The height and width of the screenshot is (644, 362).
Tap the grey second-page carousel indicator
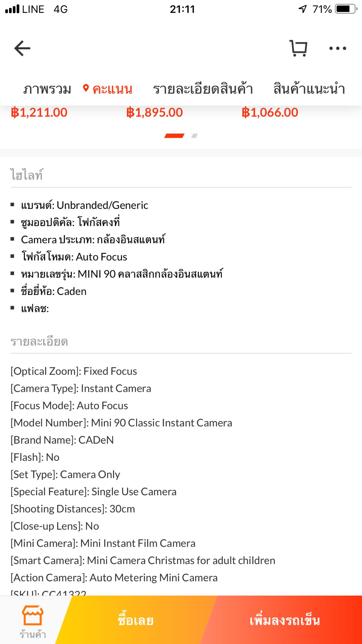pos(194,136)
